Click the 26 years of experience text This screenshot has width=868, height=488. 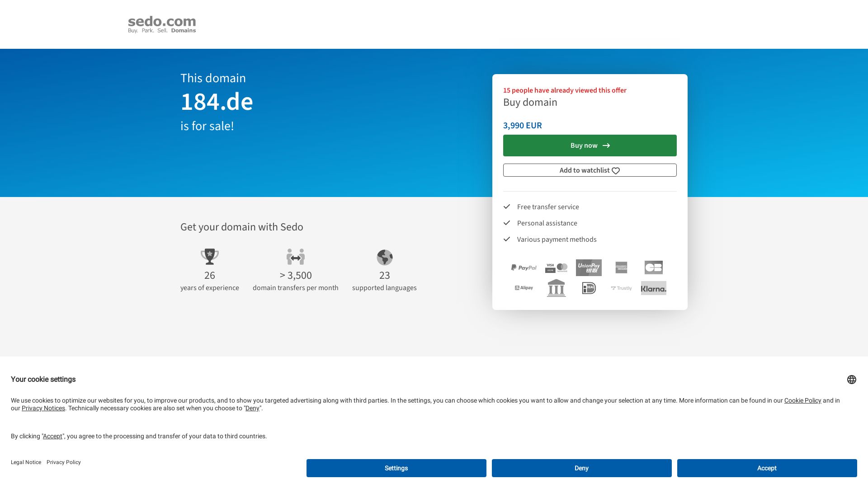210,281
